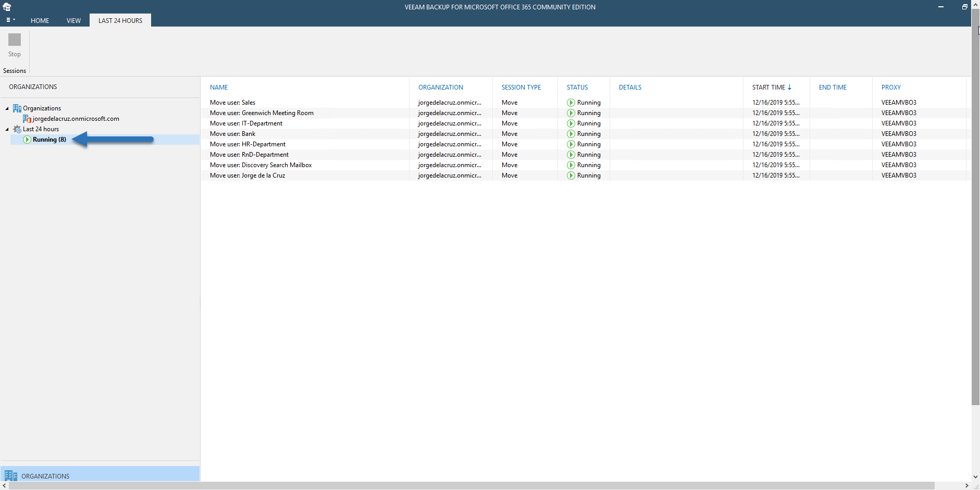
Task: Select the LAST 24 HOURS tab
Action: (x=120, y=21)
